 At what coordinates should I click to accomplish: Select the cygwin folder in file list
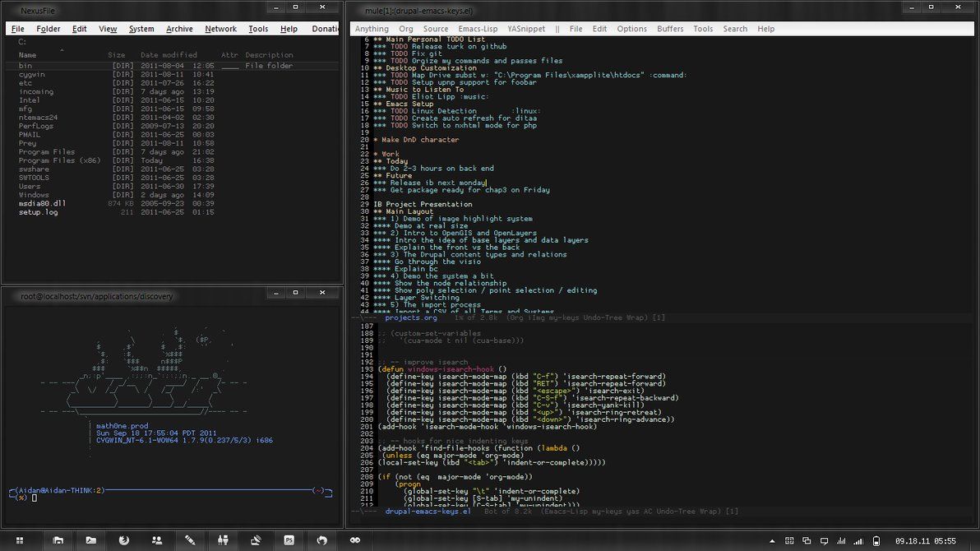[33, 74]
